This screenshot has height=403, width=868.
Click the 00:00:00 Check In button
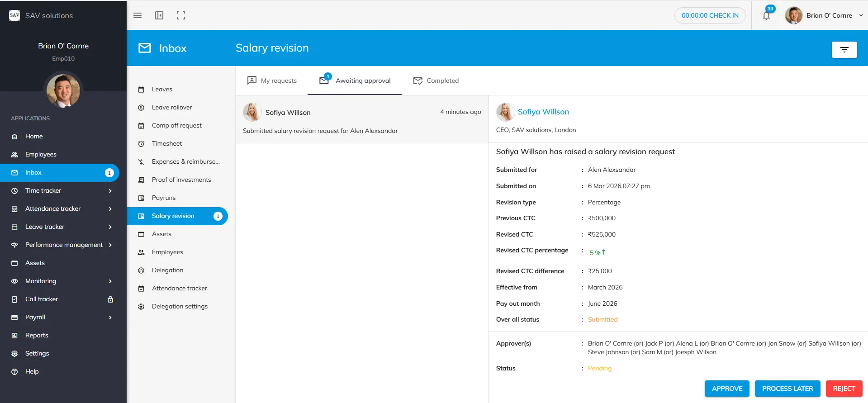tap(710, 15)
